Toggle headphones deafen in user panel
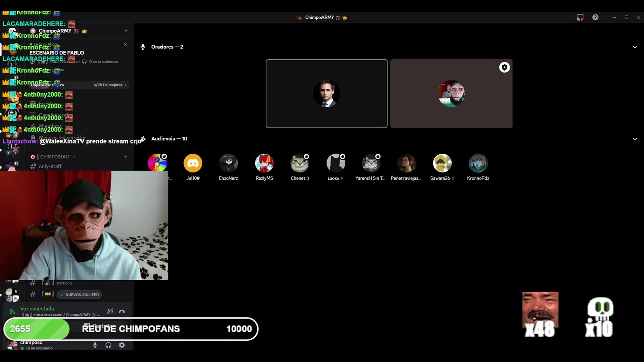This screenshot has height=362, width=644. pos(108,345)
